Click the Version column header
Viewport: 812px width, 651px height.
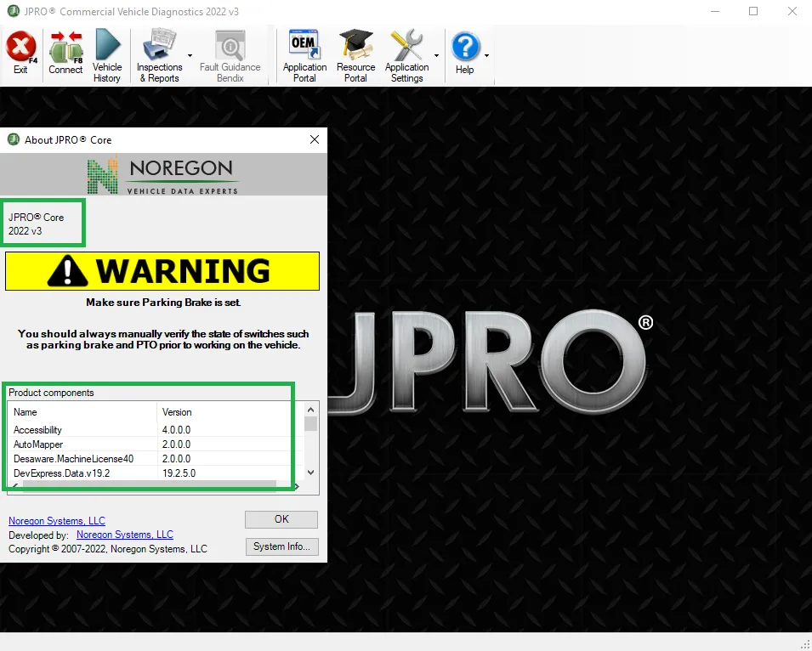230,412
